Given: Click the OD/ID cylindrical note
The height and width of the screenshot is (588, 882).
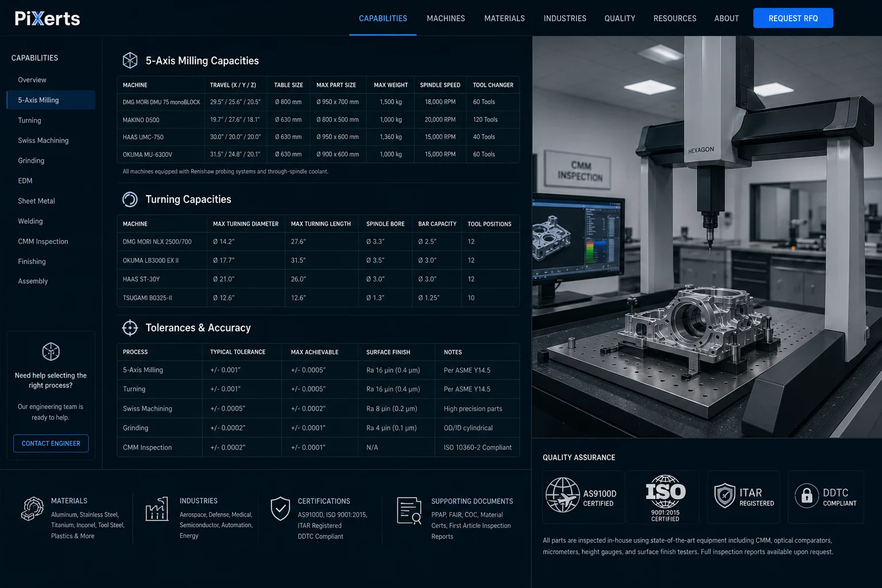Looking at the screenshot, I should [x=468, y=428].
